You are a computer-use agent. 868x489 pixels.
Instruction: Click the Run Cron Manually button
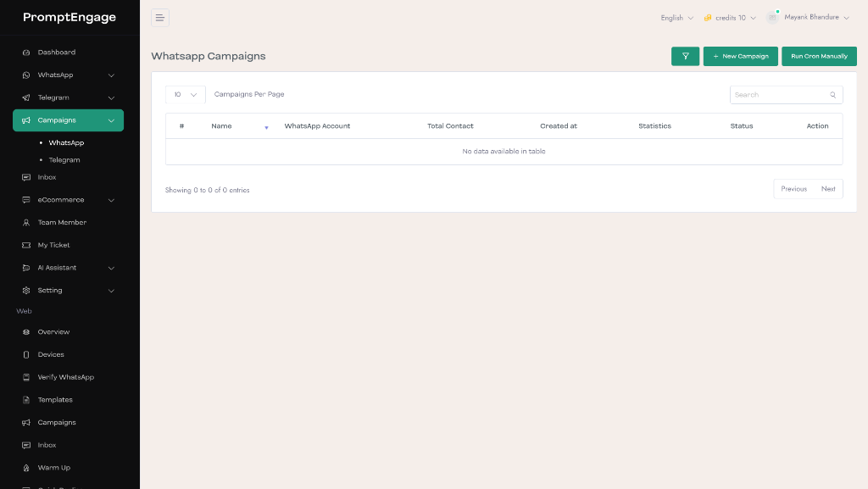[820, 57]
